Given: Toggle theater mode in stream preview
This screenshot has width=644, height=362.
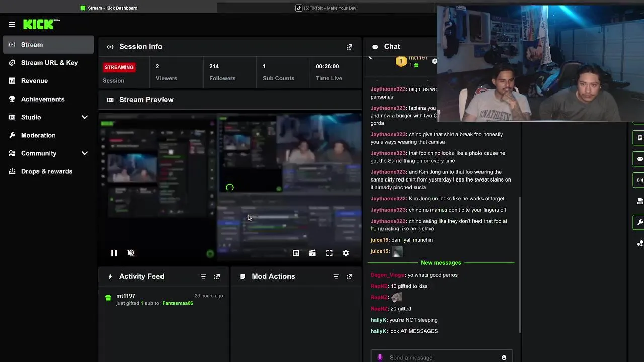Looking at the screenshot, I should tap(312, 253).
